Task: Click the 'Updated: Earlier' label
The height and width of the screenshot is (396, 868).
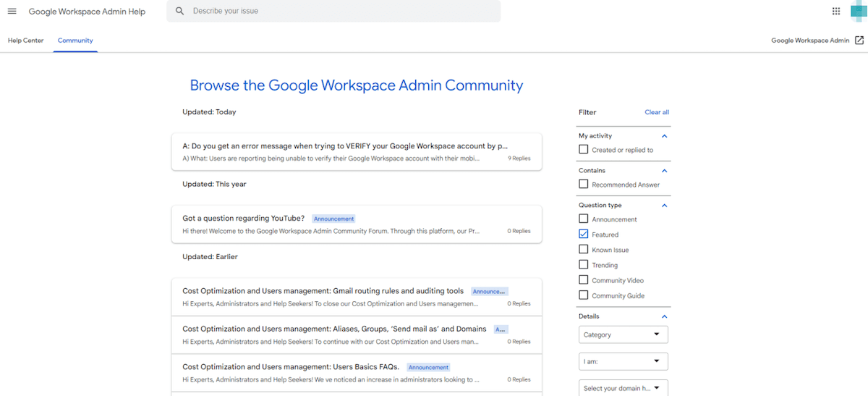Action: coord(210,257)
